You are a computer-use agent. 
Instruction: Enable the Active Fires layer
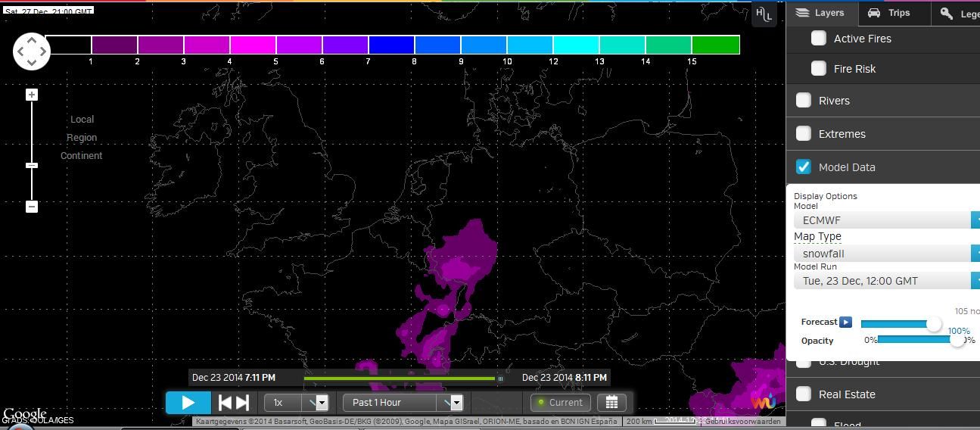click(819, 38)
